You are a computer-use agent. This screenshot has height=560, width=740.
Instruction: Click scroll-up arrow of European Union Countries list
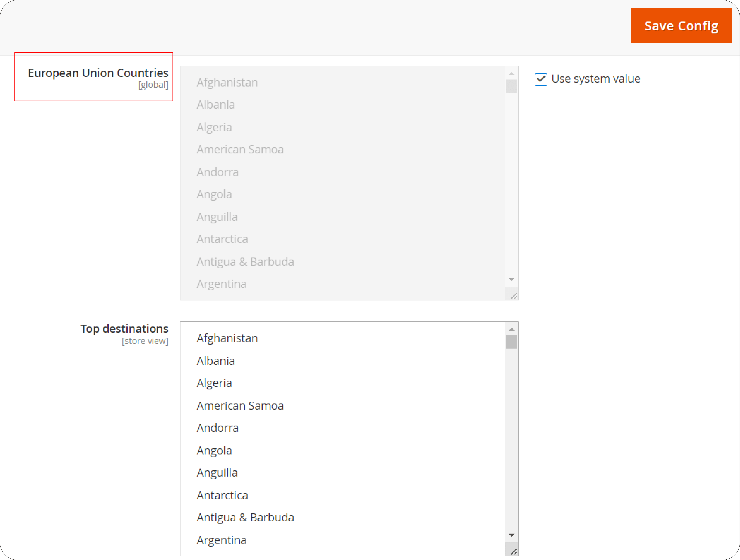pyautogui.click(x=511, y=74)
